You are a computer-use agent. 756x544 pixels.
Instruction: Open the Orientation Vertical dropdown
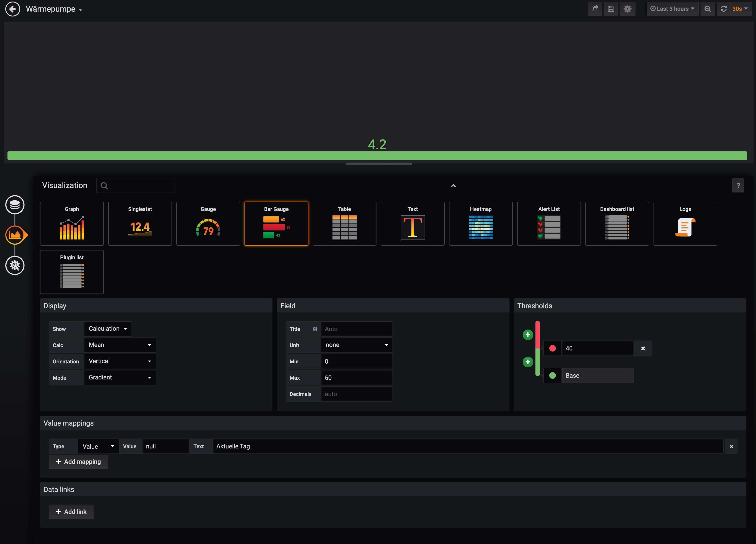[x=120, y=361]
